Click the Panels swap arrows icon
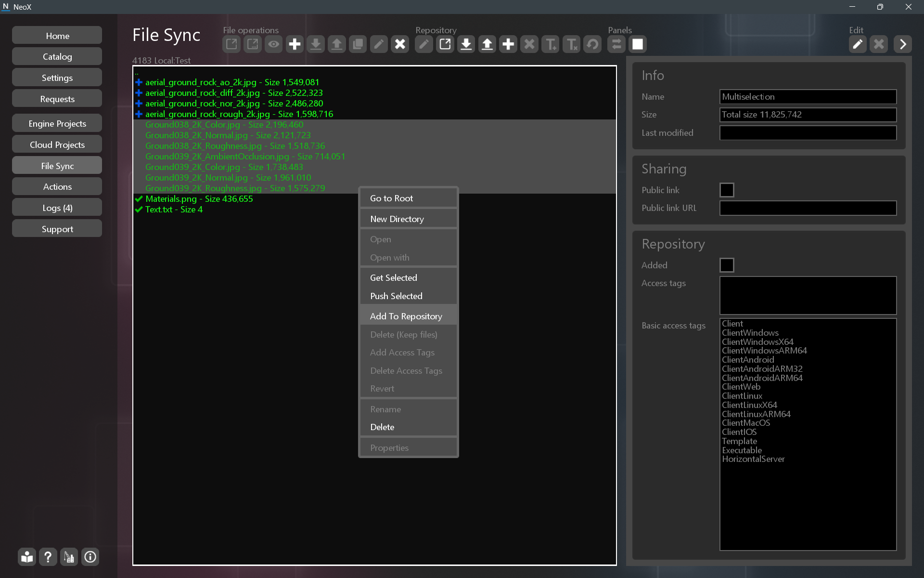 click(x=616, y=44)
